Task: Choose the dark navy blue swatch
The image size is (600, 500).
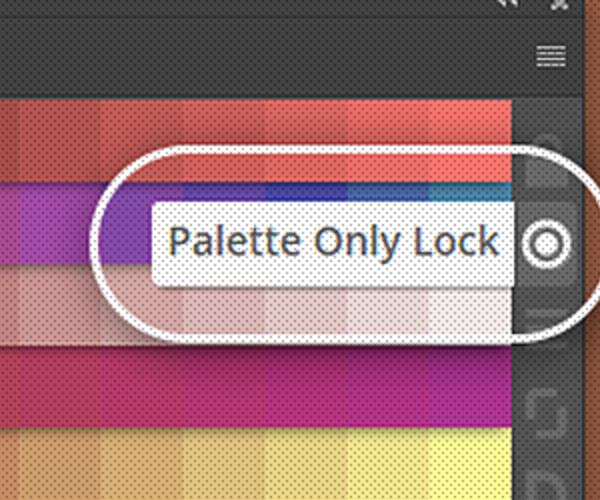Action: tap(306, 192)
